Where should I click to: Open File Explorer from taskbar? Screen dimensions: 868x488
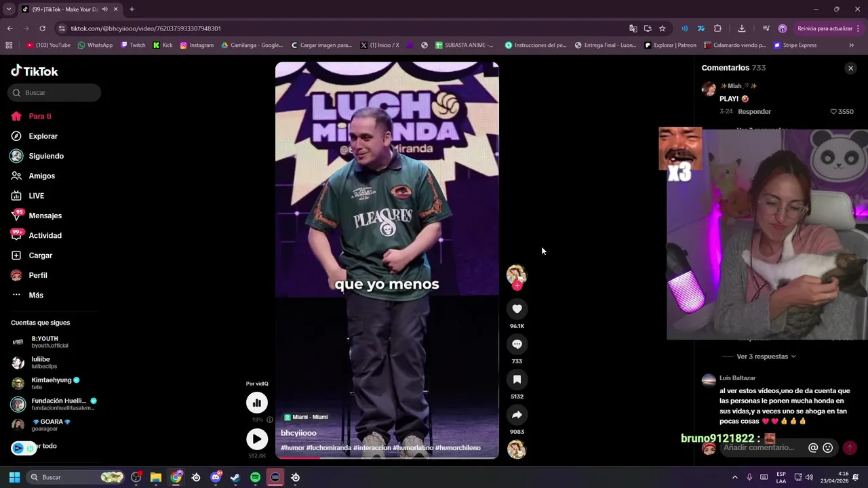click(x=156, y=477)
